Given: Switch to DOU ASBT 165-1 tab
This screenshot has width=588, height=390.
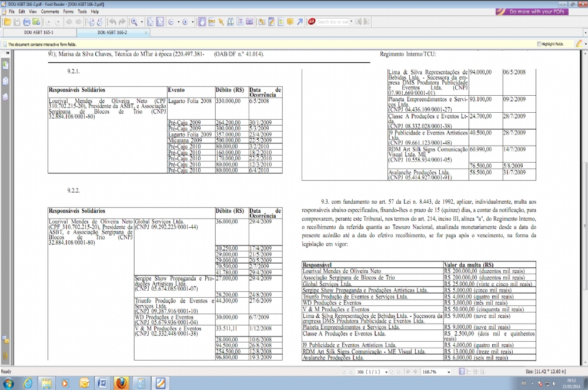Looking at the screenshot, I should (x=39, y=33).
